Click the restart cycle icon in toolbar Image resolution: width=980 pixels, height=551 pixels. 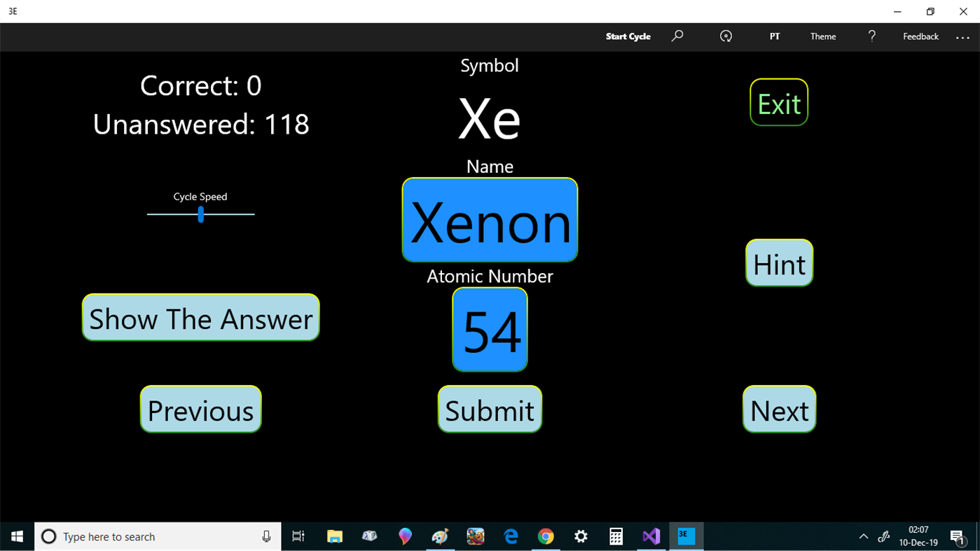726,36
